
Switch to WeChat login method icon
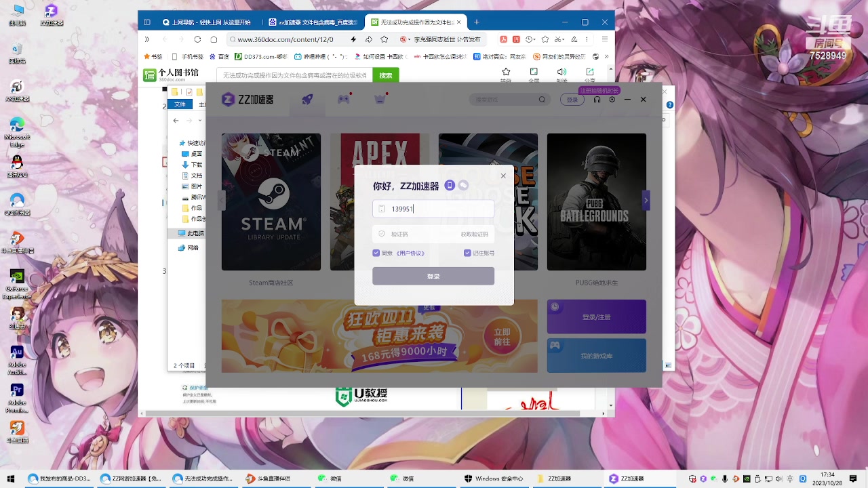tap(463, 185)
